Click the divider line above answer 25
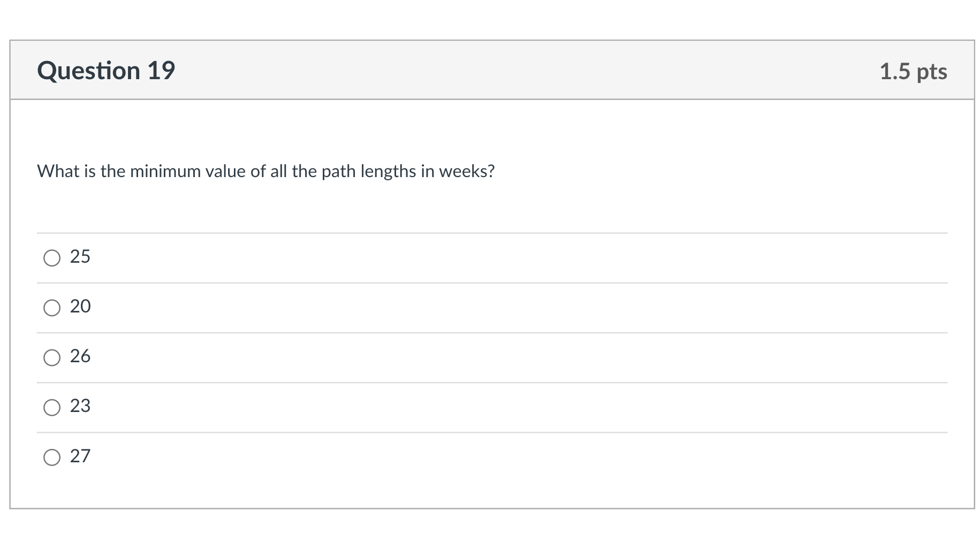This screenshot has width=980, height=542. click(x=490, y=233)
